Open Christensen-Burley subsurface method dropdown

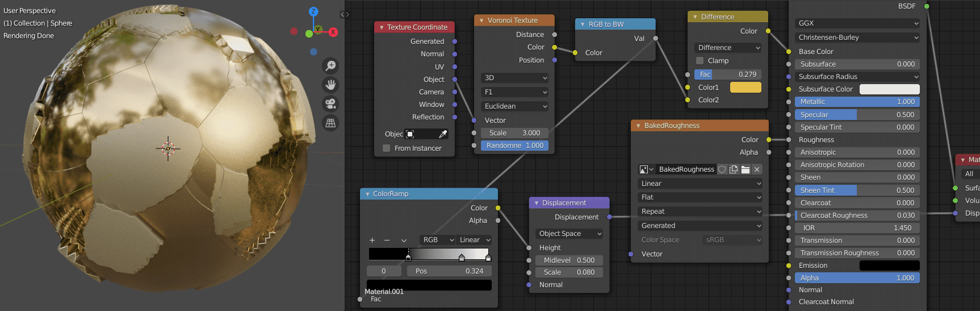[857, 38]
